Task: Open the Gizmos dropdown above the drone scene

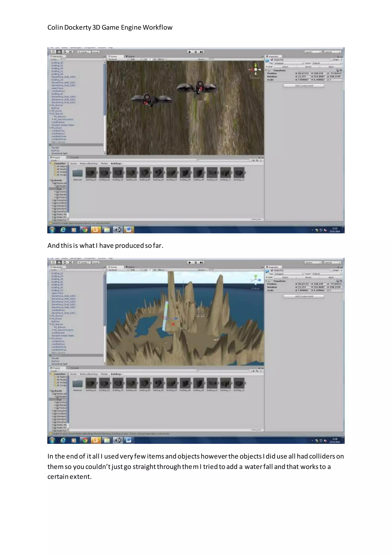Action: click(x=203, y=59)
